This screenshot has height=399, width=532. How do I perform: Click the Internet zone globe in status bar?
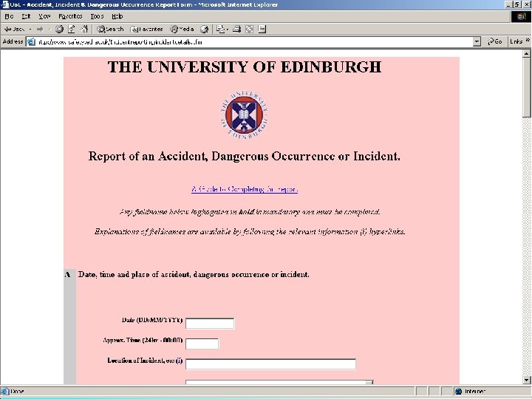(x=458, y=391)
